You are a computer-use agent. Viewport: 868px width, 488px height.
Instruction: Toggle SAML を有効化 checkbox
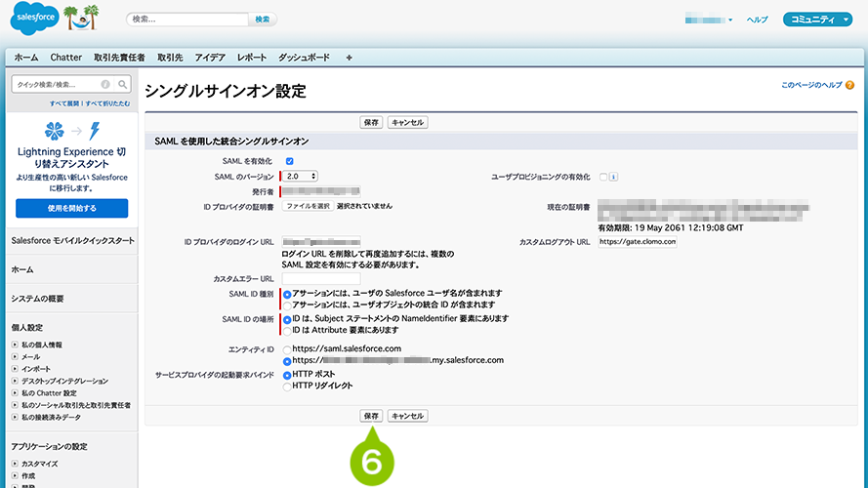tap(290, 161)
